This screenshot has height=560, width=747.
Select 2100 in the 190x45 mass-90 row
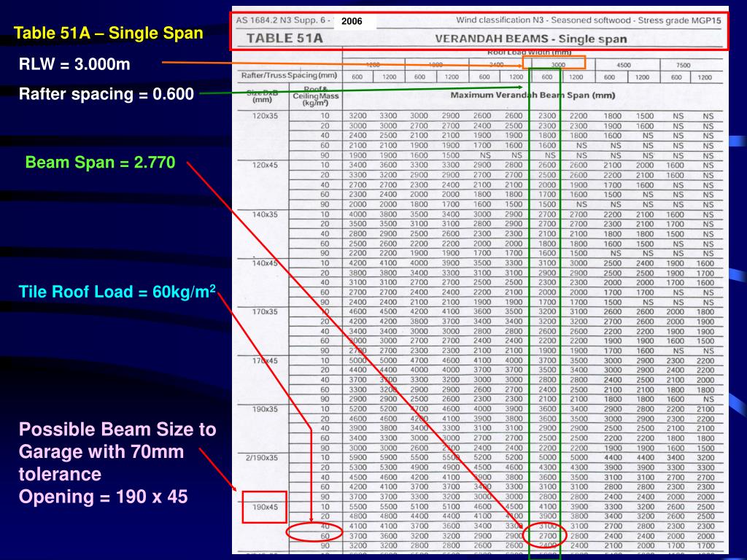[613, 545]
